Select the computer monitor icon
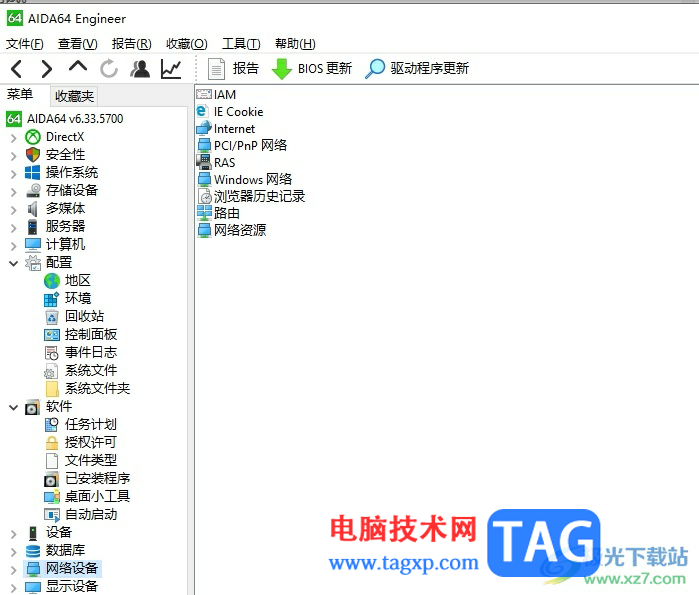Viewport: 699px width, 595px height. (33, 245)
